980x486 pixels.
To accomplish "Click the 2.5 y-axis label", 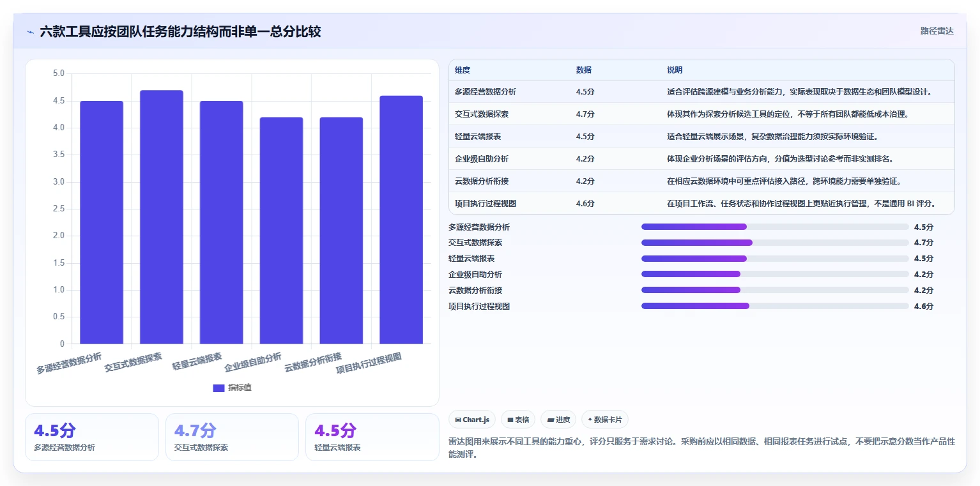I will pos(59,209).
